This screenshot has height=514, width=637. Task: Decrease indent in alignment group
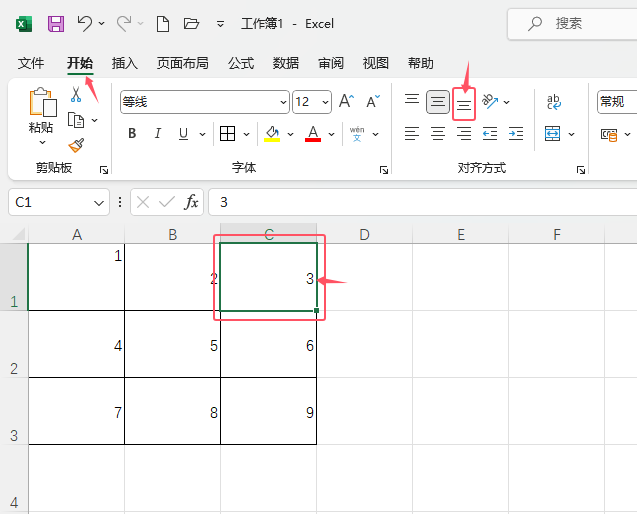pyautogui.click(x=490, y=134)
